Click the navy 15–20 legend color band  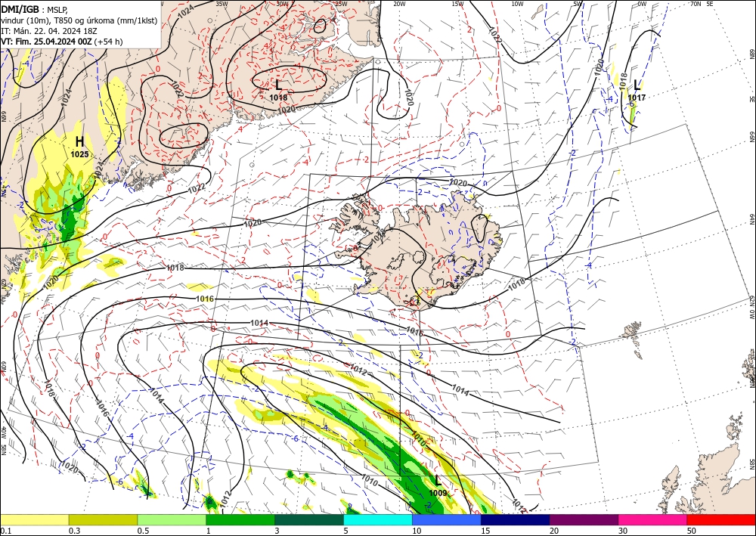pos(516,519)
